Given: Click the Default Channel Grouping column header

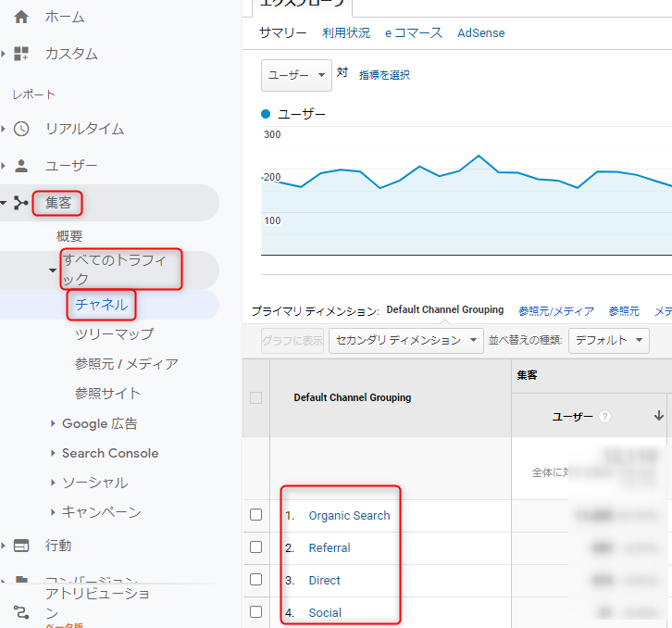Looking at the screenshot, I should (353, 397).
